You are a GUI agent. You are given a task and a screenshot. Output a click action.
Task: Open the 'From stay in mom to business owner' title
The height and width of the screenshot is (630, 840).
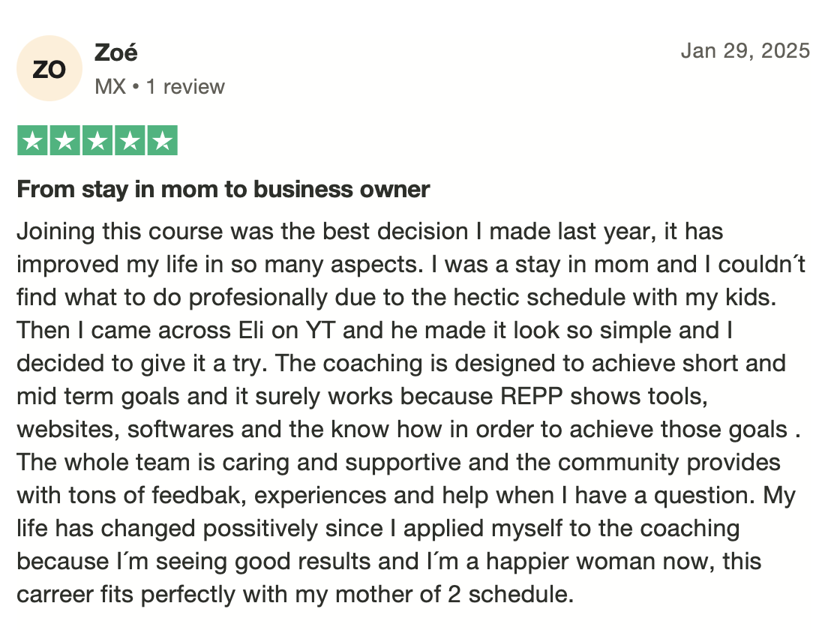coord(223,190)
